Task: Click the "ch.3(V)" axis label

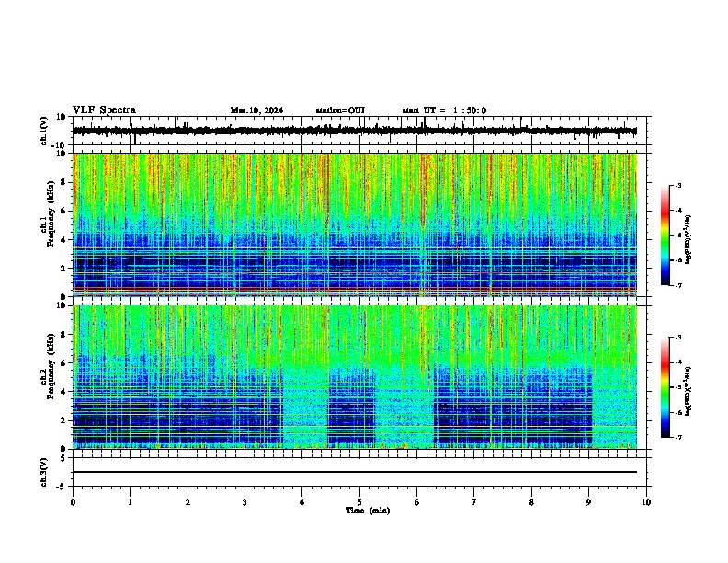Action: (x=44, y=472)
